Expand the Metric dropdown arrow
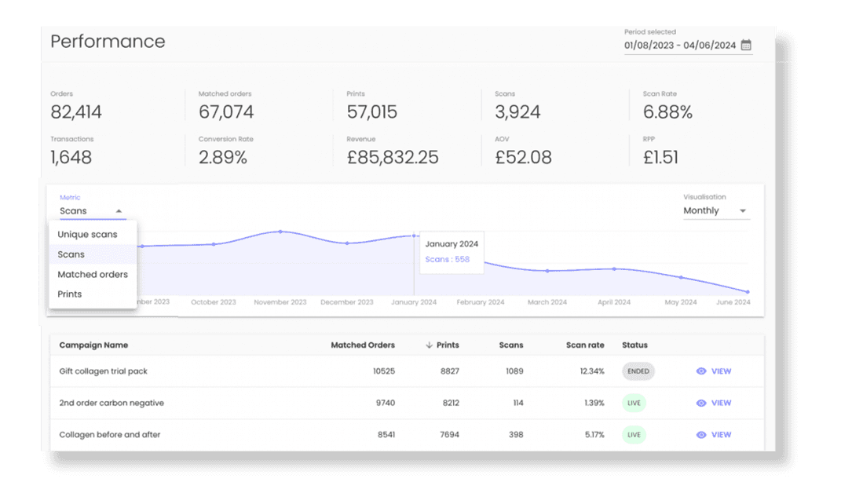 coord(119,211)
